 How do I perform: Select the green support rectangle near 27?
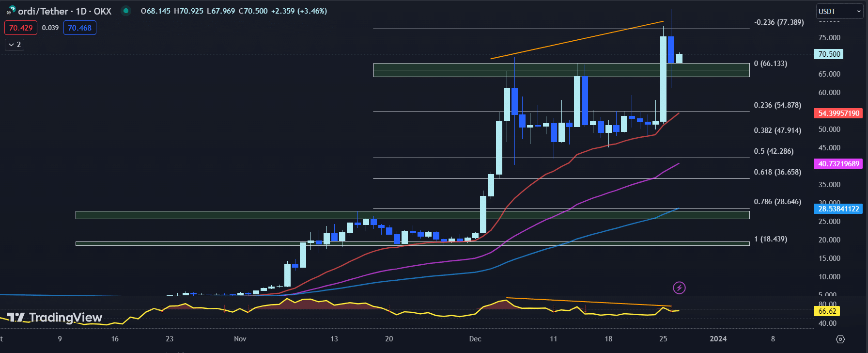tap(413, 215)
